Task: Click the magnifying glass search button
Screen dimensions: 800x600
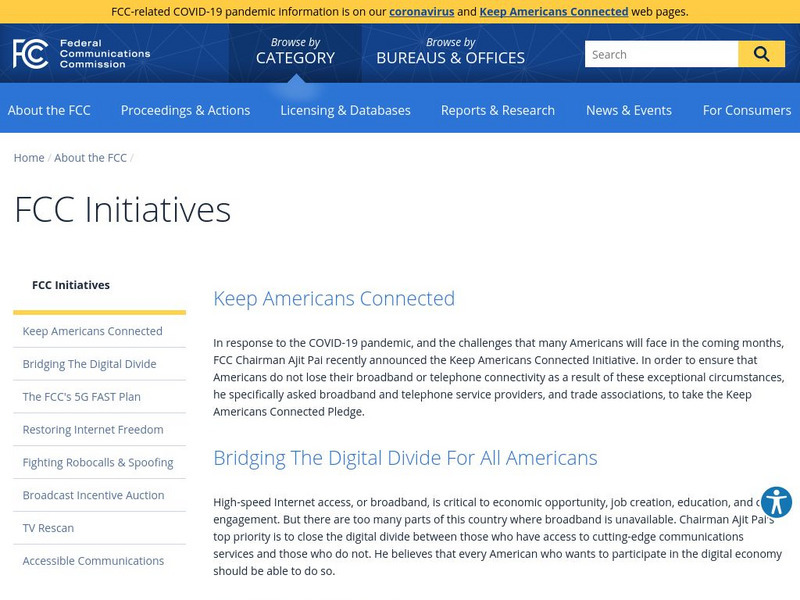Action: point(761,54)
